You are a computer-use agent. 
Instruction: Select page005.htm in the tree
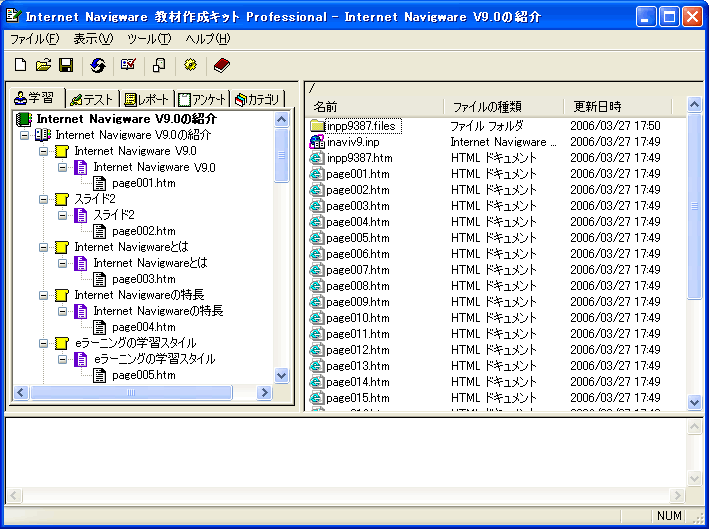(144, 375)
